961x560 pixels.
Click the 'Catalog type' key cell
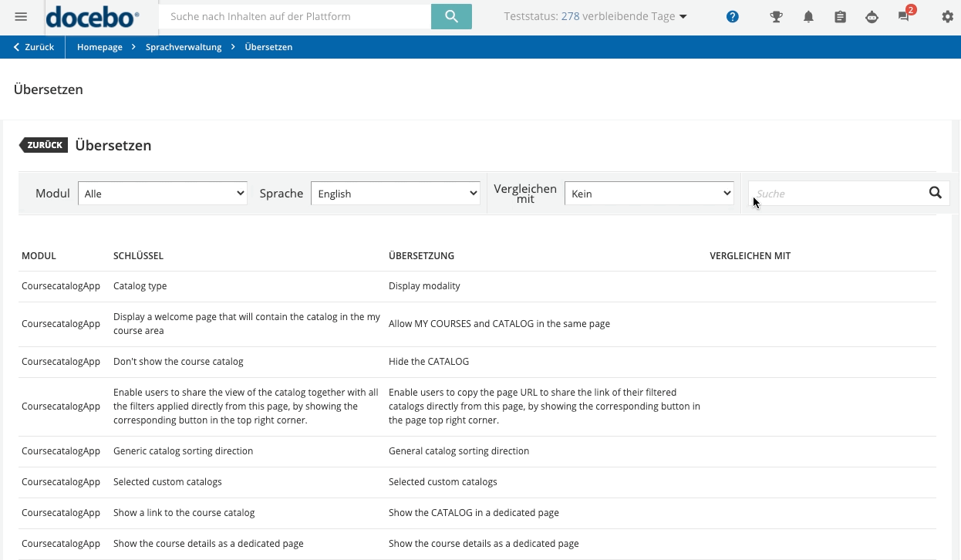[x=140, y=286]
